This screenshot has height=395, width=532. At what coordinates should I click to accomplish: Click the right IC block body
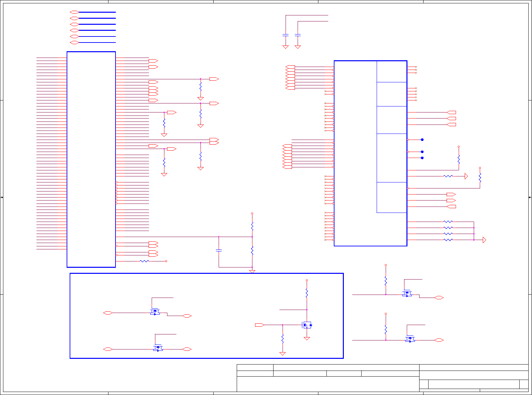coord(370,153)
